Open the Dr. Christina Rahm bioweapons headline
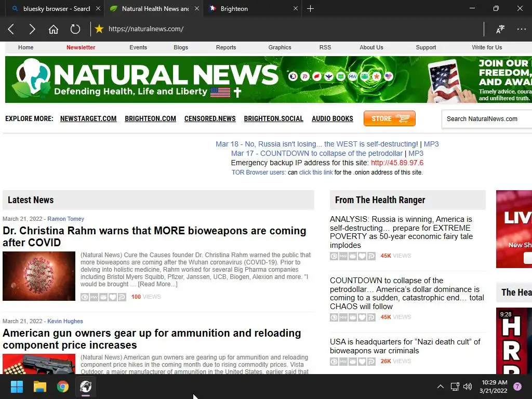This screenshot has width=532, height=399. click(154, 236)
